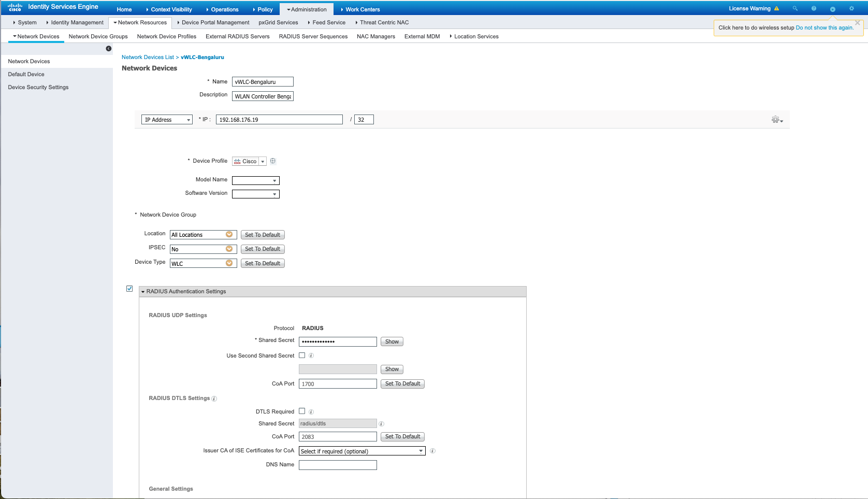Set DTLS CoA Port 2083 to default

402,437
